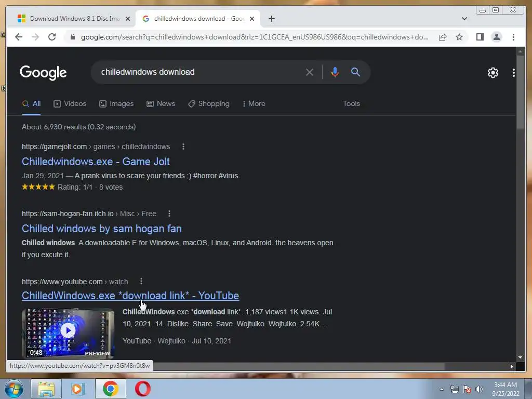This screenshot has width=532, height=399.
Task: Bookmark this tab with star icon
Action: (x=459, y=37)
